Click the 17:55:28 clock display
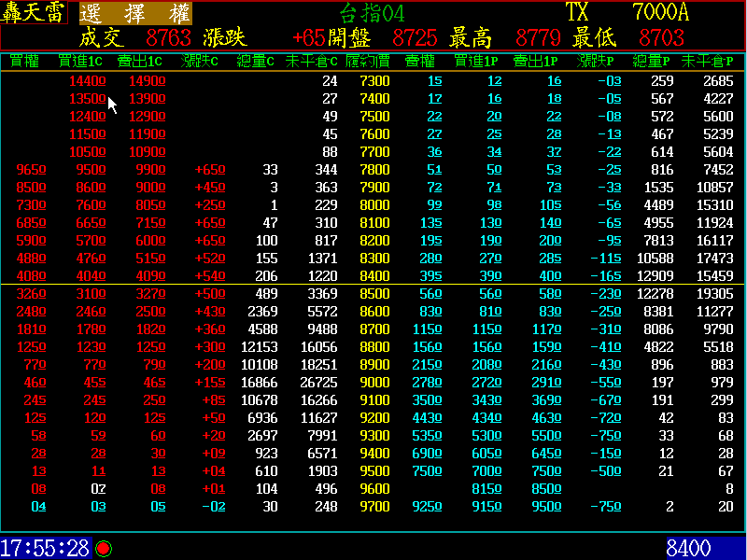Viewport: 747px width, 560px height. (x=45, y=548)
